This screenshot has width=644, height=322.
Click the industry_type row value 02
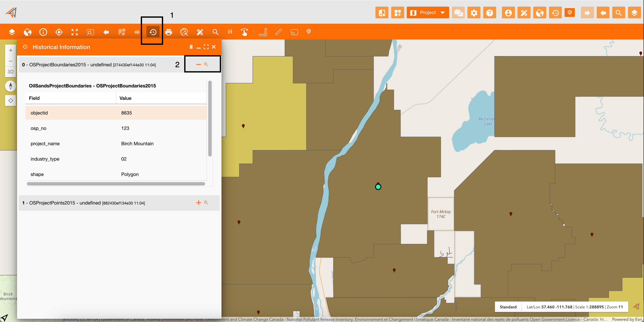tap(124, 159)
